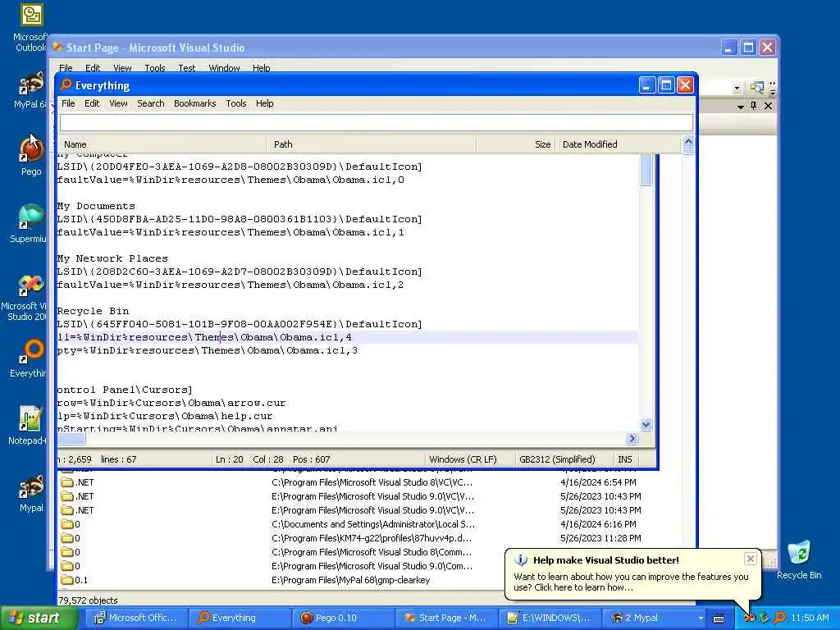Open the Tools menu in Everything
The height and width of the screenshot is (630, 840).
235,103
